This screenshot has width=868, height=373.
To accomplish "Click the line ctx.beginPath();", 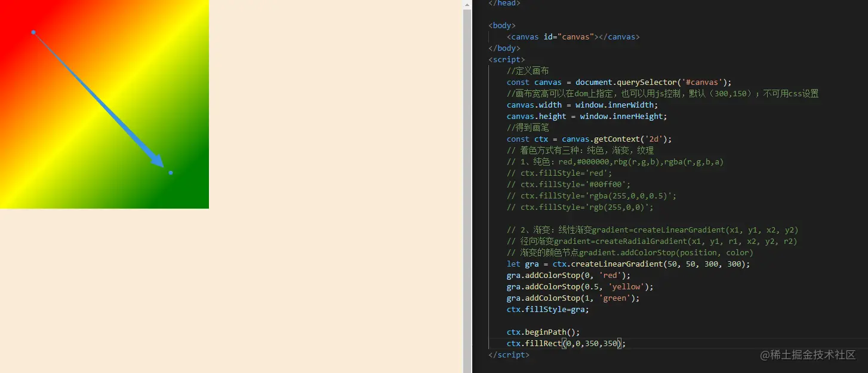I will pyautogui.click(x=543, y=332).
